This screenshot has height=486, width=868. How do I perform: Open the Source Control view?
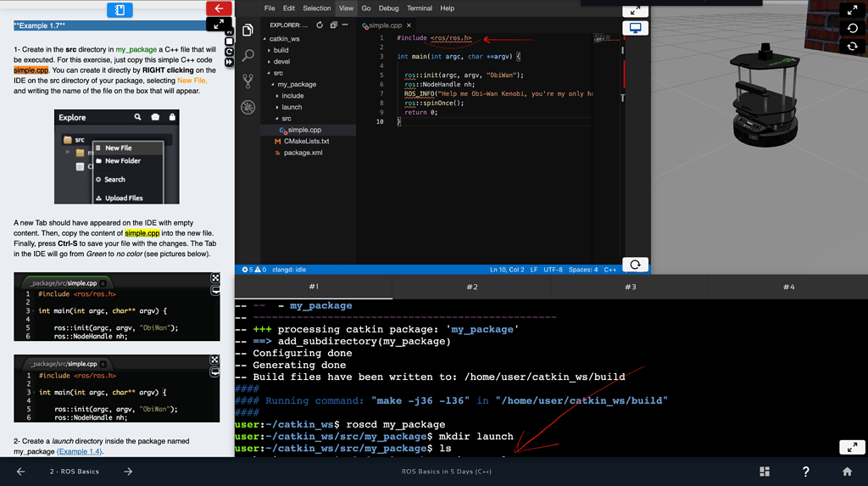(248, 81)
